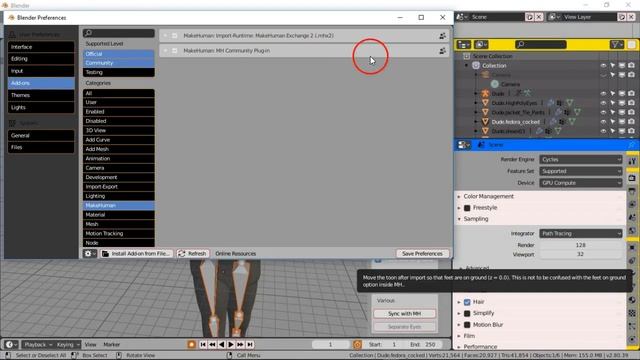Open the Feature Set dropdown

(x=581, y=171)
